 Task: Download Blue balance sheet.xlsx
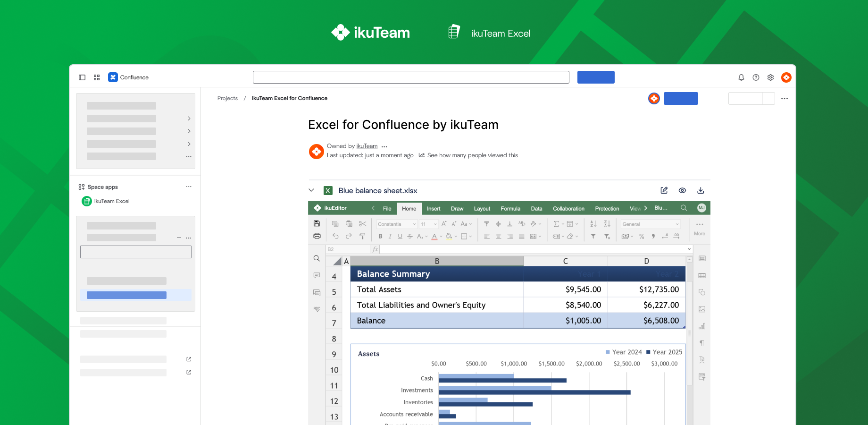click(x=701, y=190)
